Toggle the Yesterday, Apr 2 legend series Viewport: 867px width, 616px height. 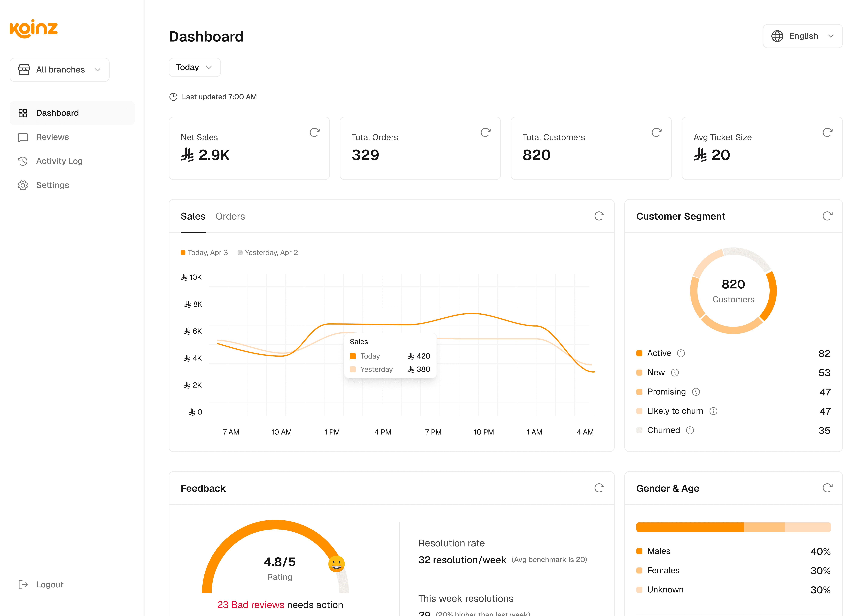coord(268,253)
